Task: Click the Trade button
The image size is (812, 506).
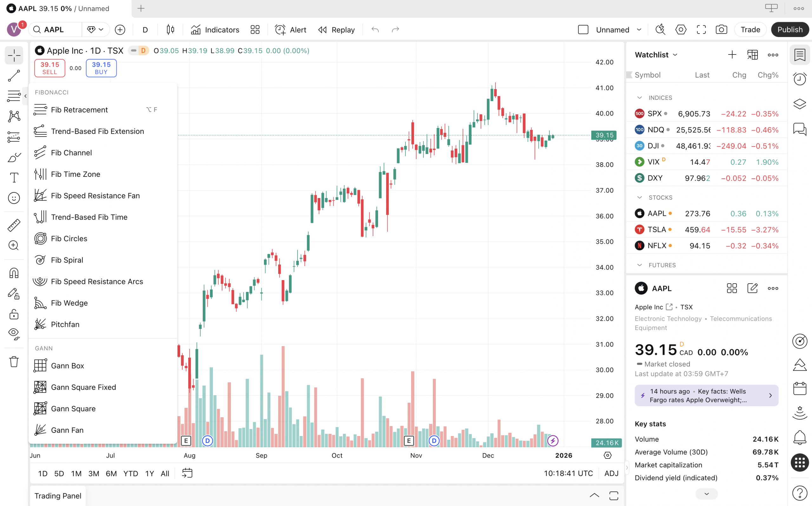Action: point(750,29)
